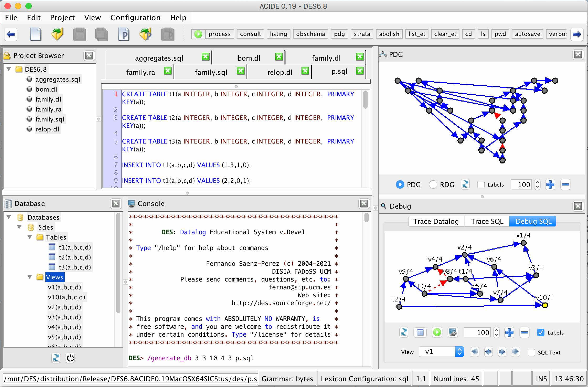The width and height of the screenshot is (588, 387).
Task: Click the PDG zoom value stepper arrows
Action: tap(537, 184)
